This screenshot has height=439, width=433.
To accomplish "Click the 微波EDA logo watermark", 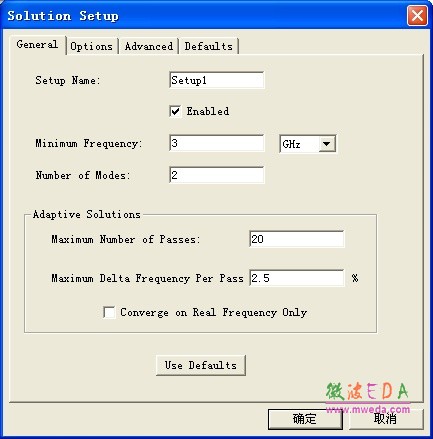I will tap(367, 391).
